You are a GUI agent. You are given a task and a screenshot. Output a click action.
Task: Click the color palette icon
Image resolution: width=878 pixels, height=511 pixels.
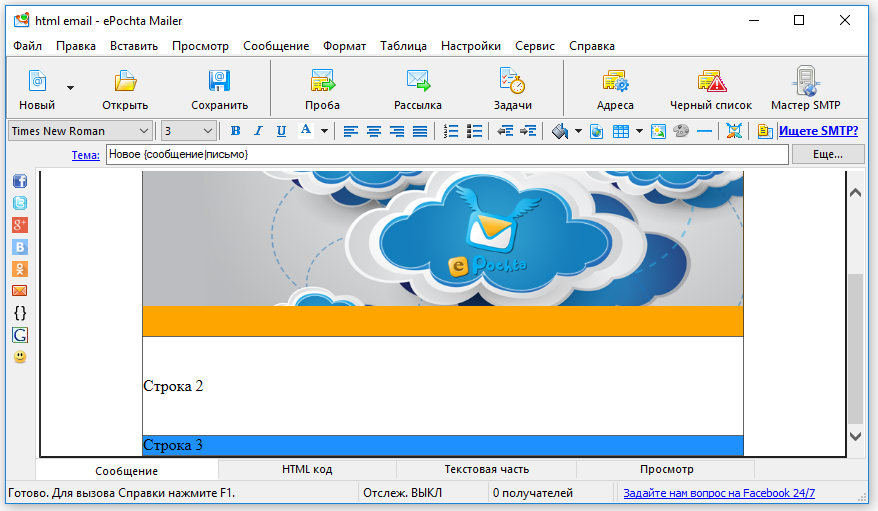(681, 131)
